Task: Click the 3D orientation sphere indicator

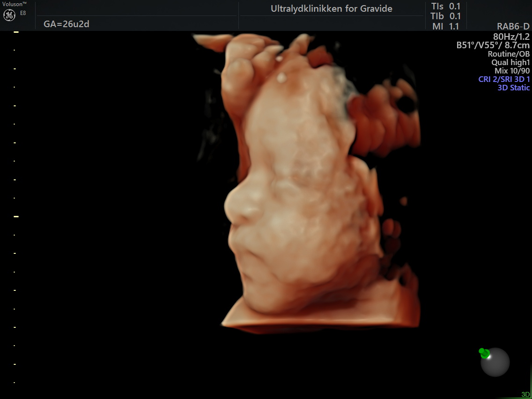Action: click(x=495, y=362)
